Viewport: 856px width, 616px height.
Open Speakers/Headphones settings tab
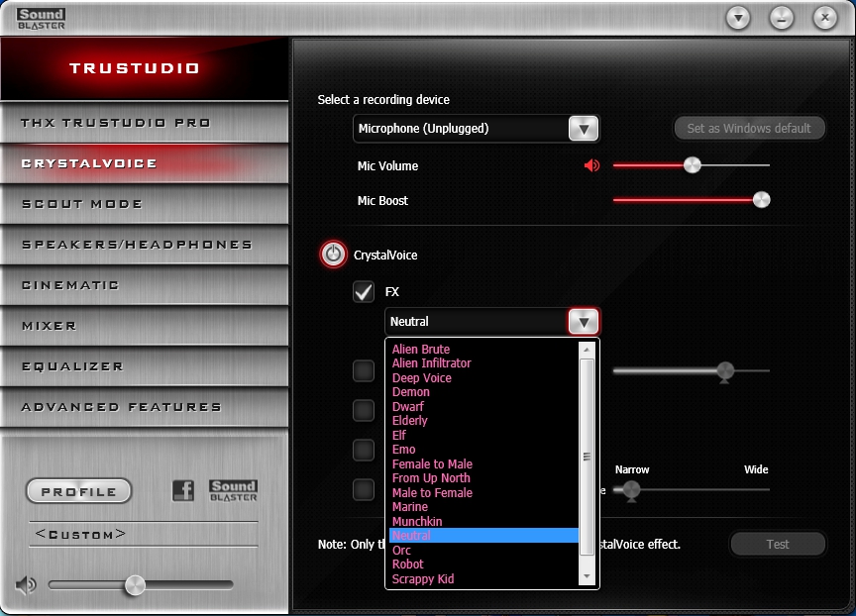(145, 245)
